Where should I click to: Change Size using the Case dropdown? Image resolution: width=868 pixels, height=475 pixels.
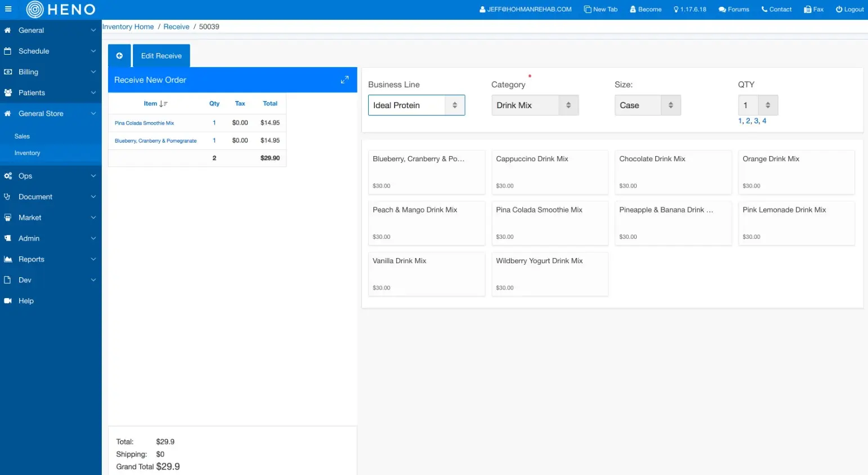pos(647,105)
